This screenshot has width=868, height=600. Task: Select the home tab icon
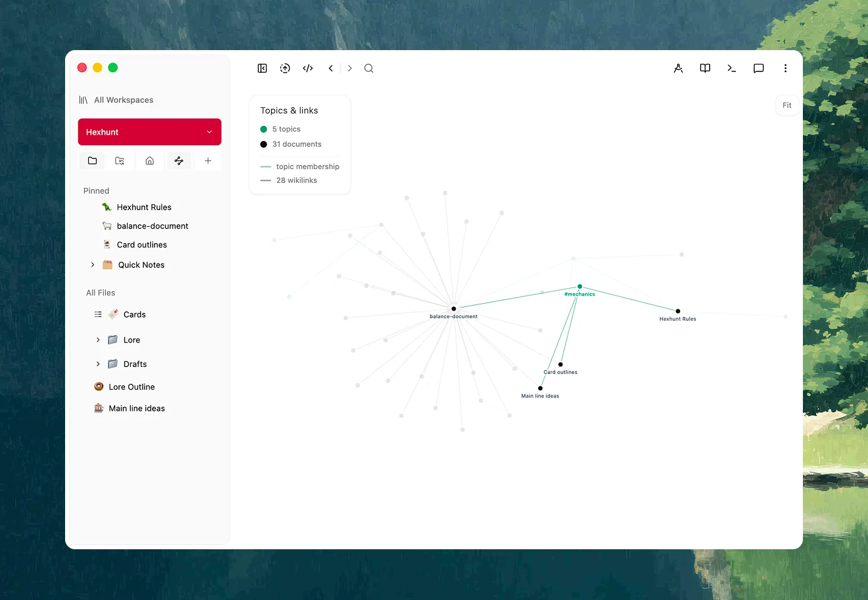coord(150,161)
